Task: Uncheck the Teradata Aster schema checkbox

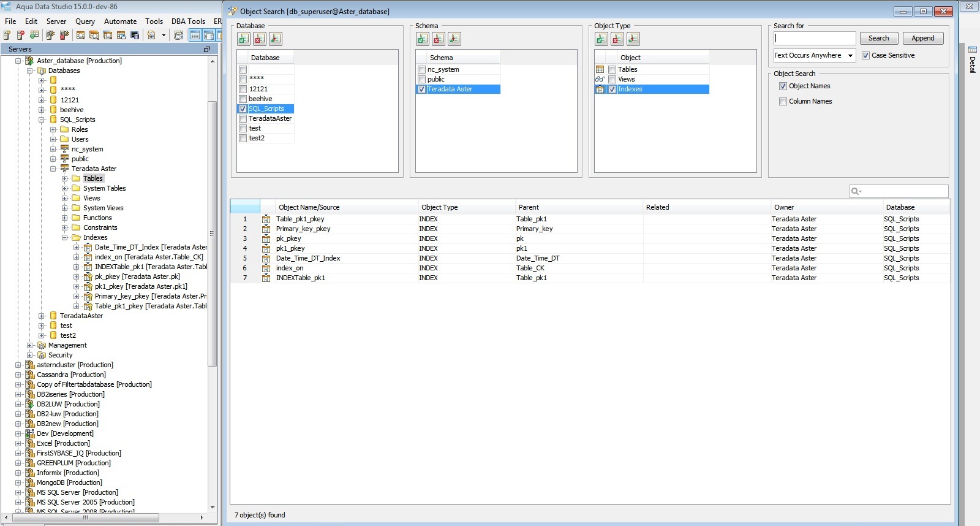Action: pos(421,89)
